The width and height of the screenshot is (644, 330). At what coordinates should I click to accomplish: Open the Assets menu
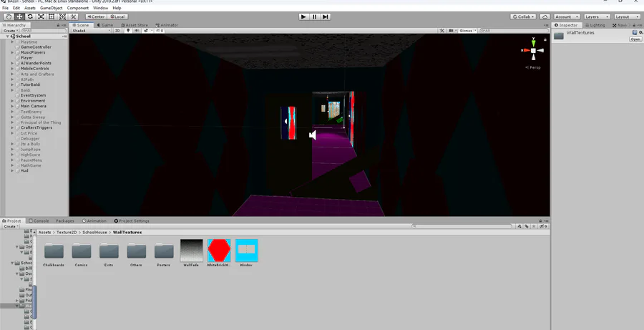click(30, 8)
